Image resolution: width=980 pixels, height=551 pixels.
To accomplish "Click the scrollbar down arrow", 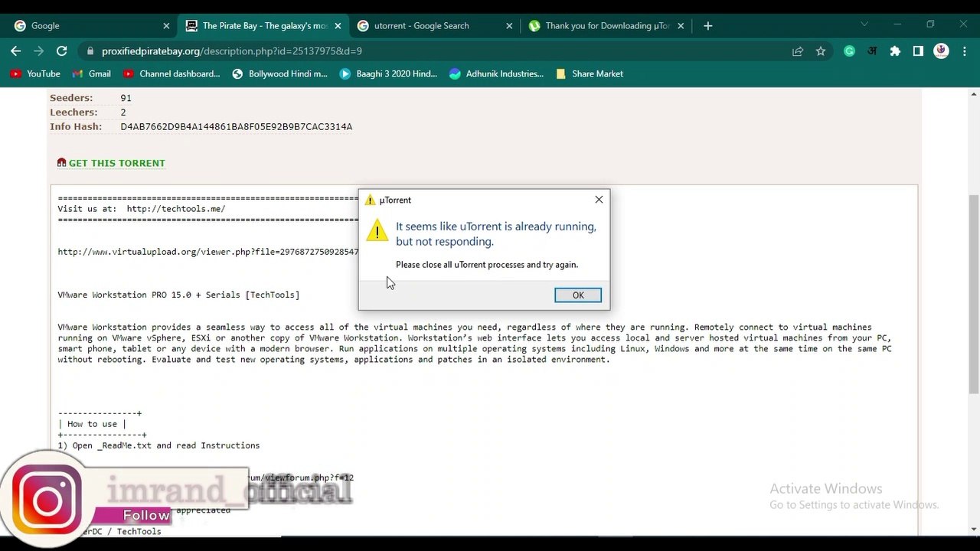I will [973, 529].
